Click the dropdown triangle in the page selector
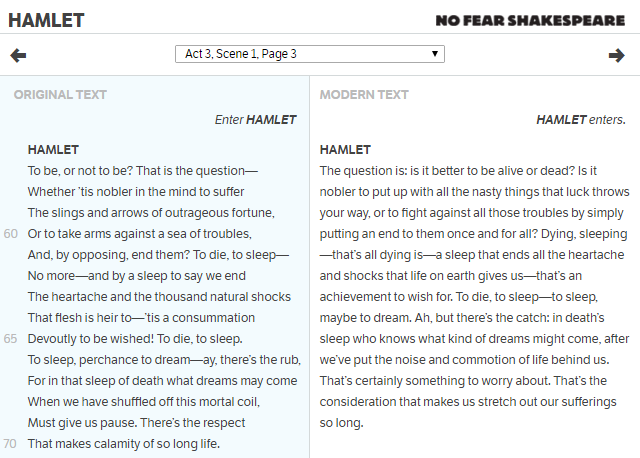Image resolution: width=640 pixels, height=458 pixels. tap(435, 53)
